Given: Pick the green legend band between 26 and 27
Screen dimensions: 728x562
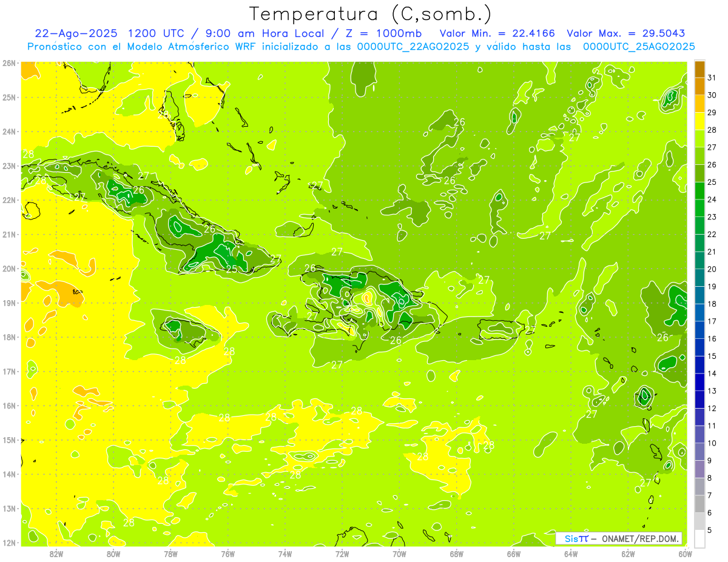Looking at the screenshot, I should tap(699, 156).
